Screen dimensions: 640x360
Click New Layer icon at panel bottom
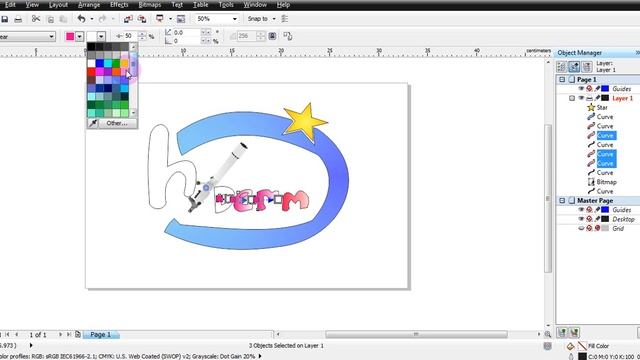(562, 333)
